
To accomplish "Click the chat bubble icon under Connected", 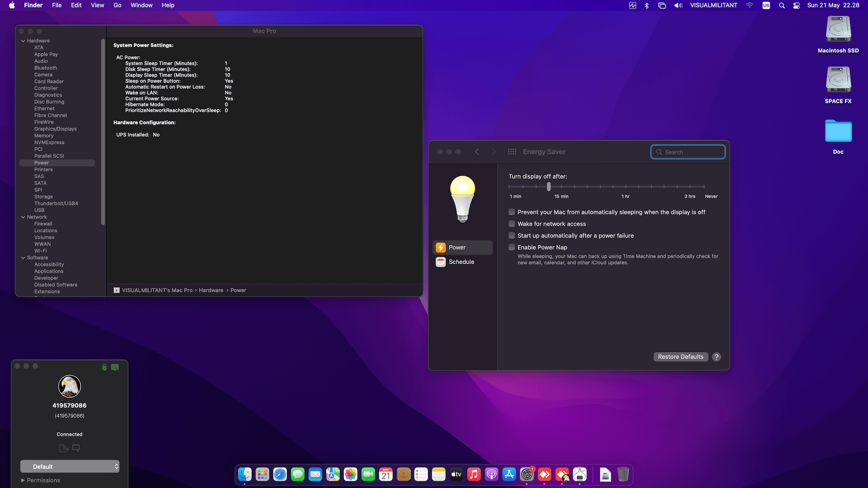I will [76, 448].
